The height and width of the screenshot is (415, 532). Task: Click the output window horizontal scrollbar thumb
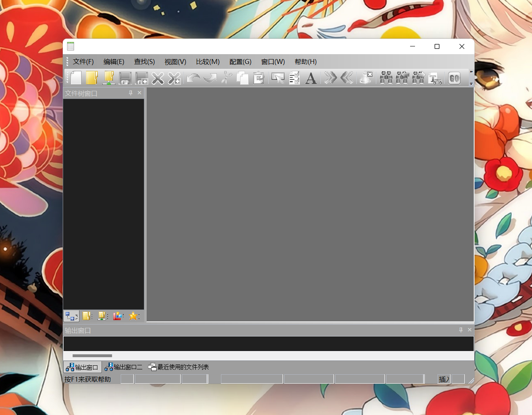[x=92, y=356]
